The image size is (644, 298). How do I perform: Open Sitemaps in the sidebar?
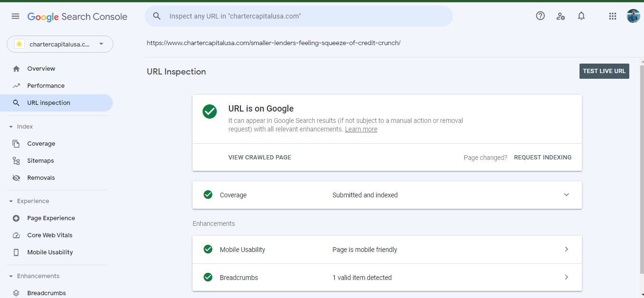pos(40,161)
